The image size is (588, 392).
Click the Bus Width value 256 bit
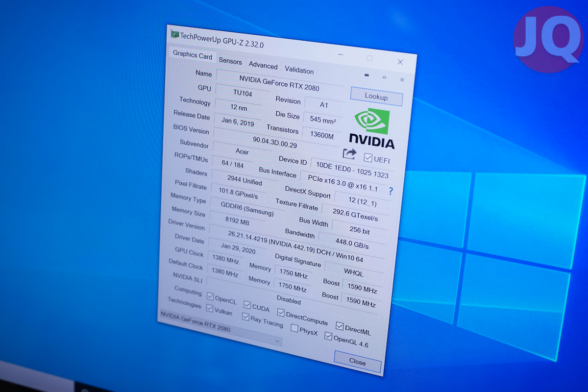click(359, 229)
